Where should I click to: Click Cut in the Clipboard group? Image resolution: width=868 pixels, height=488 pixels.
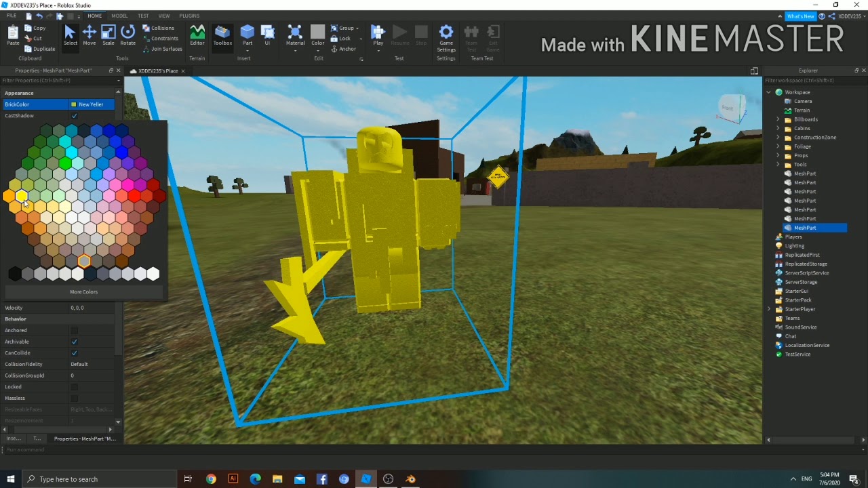coord(33,39)
